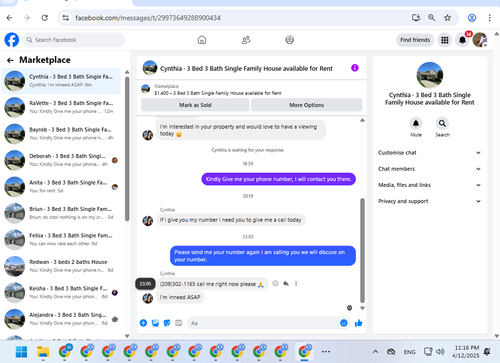Open the Redwan 3 beds 2 baths conversation

click(x=61, y=266)
